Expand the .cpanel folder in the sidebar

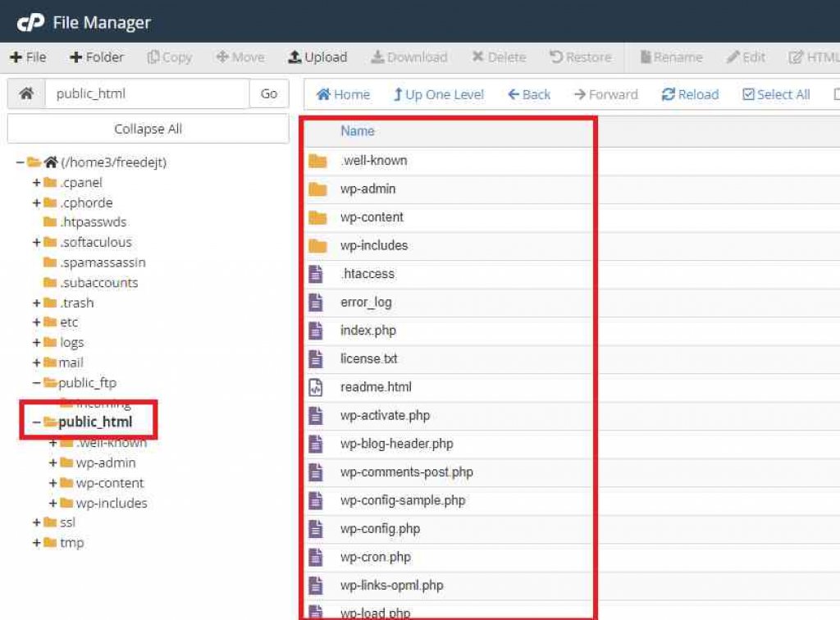click(37, 182)
